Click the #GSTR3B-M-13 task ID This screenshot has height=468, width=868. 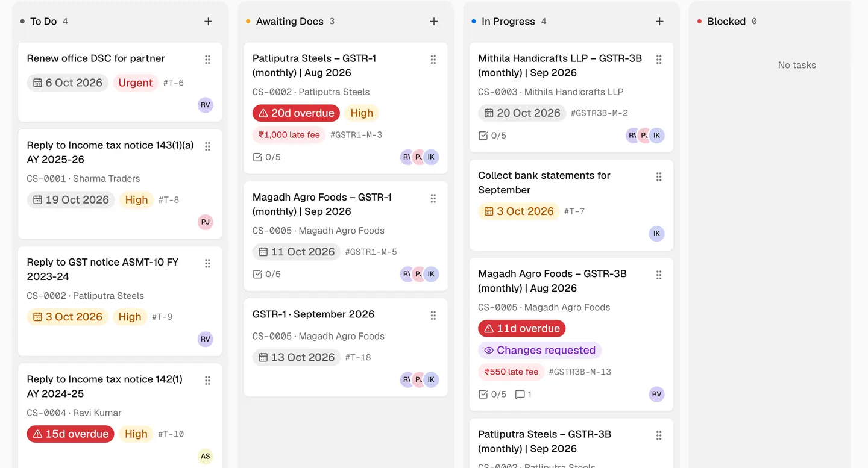click(x=580, y=372)
